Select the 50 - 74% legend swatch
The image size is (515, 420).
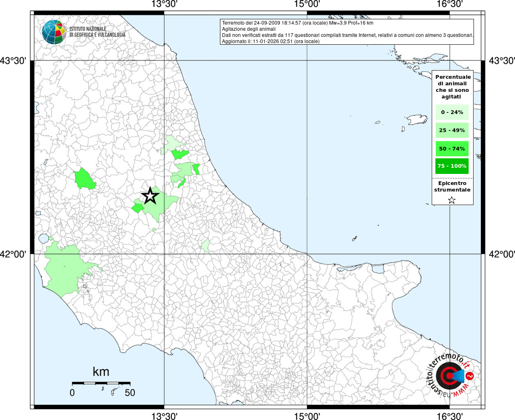452,148
